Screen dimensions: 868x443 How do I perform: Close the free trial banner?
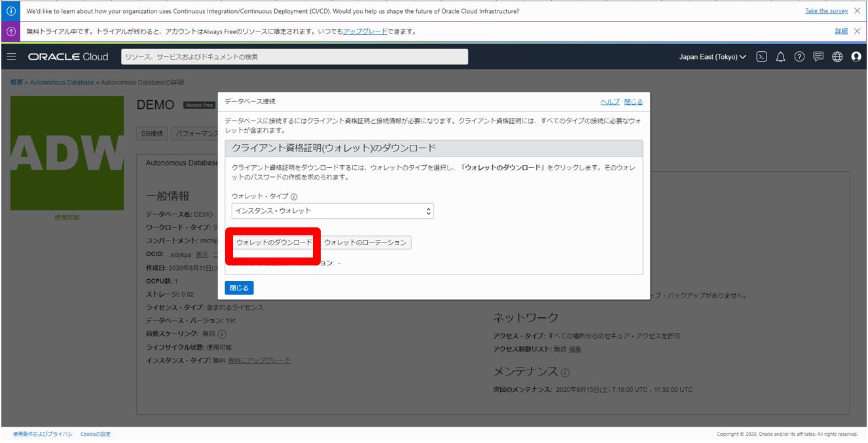[x=857, y=31]
